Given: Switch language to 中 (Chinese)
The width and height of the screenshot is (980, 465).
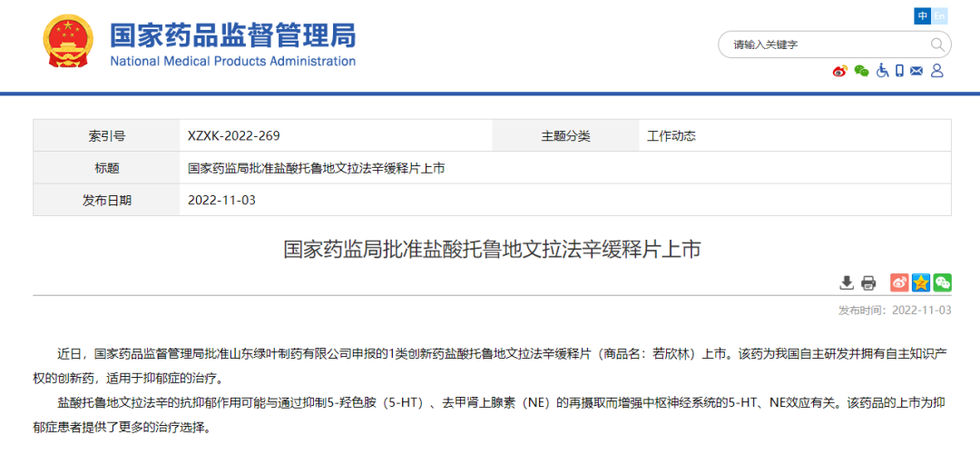Looking at the screenshot, I should point(923,16).
